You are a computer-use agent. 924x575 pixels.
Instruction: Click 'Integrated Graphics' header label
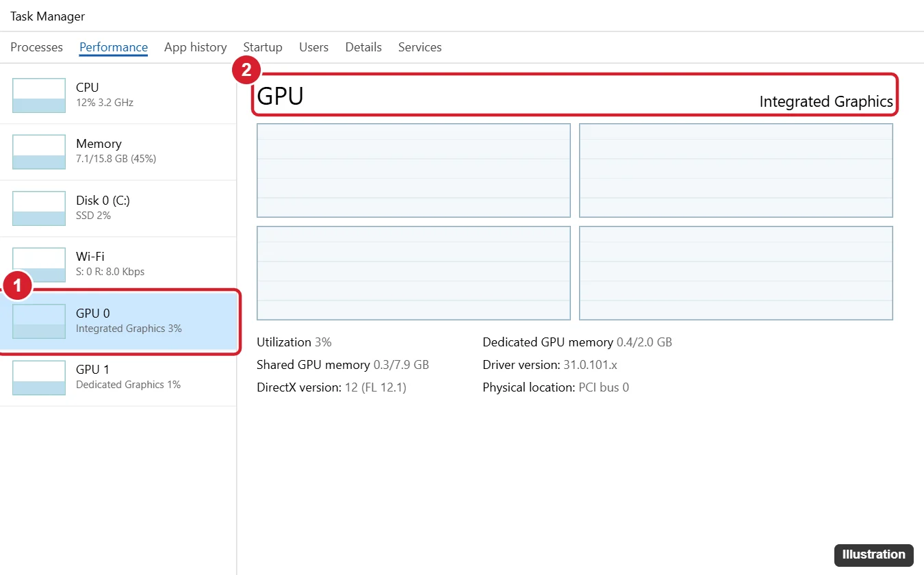point(826,101)
